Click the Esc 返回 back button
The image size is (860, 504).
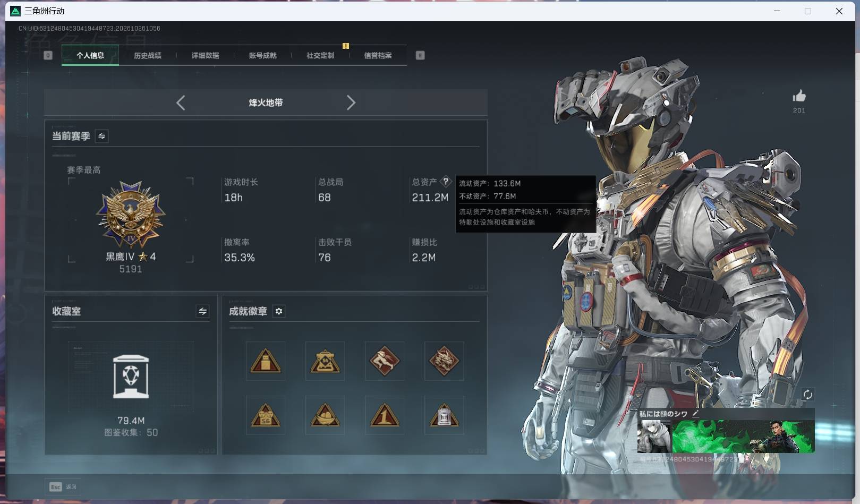point(63,486)
